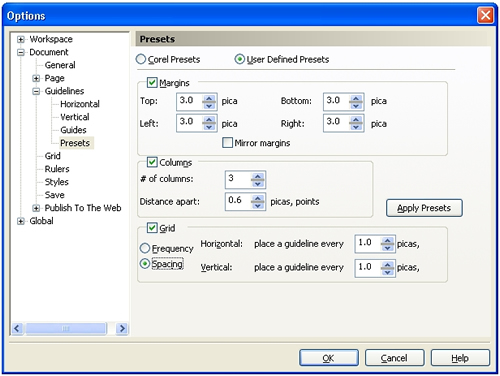
Task: Click the Right margin value field
Action: coord(336,123)
